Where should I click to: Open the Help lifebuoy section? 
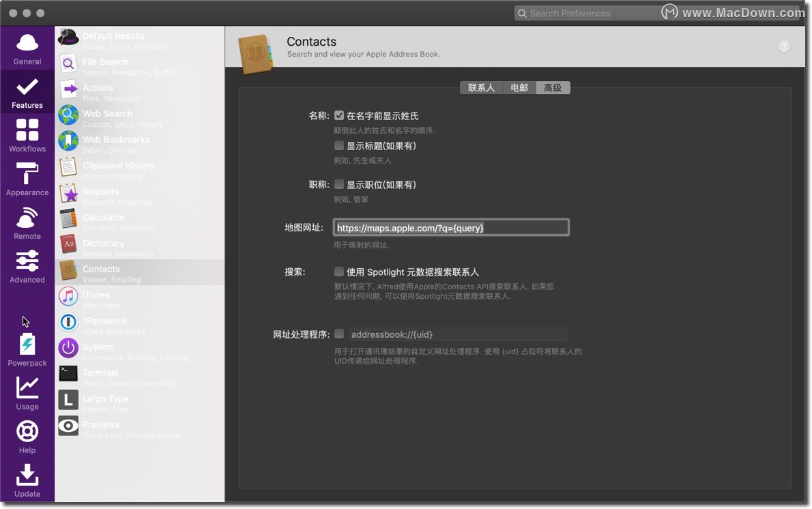(27, 437)
